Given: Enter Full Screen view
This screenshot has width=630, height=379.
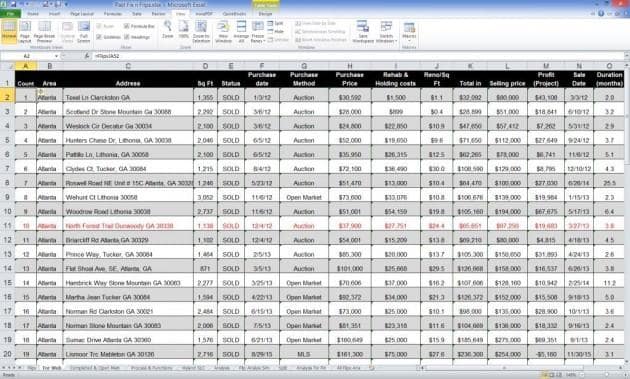Looking at the screenshot, I should [84, 31].
